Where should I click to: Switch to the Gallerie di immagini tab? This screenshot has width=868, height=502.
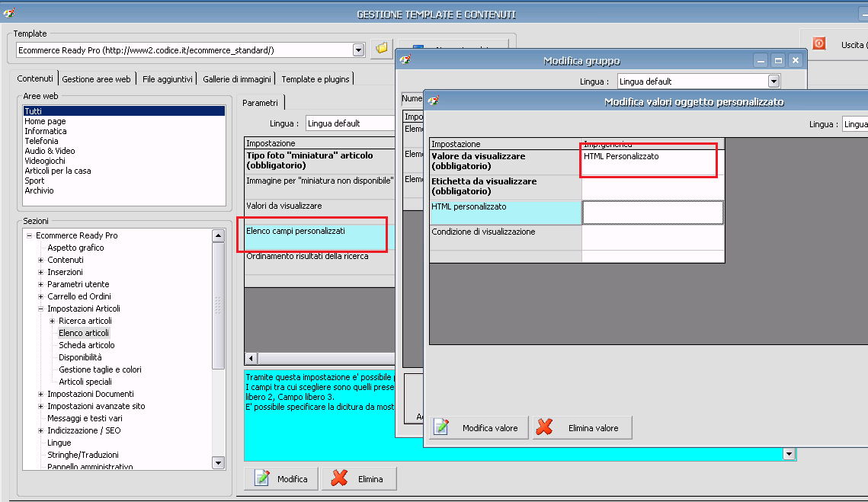237,79
